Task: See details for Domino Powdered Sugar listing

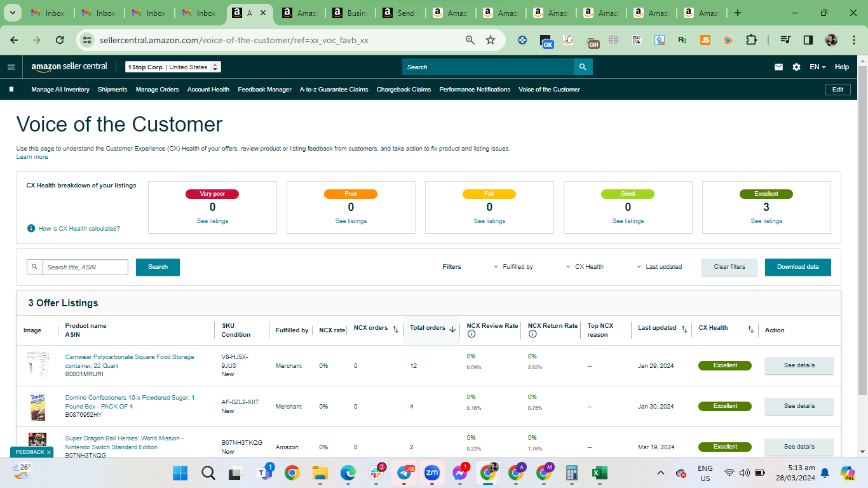Action: pyautogui.click(x=799, y=406)
